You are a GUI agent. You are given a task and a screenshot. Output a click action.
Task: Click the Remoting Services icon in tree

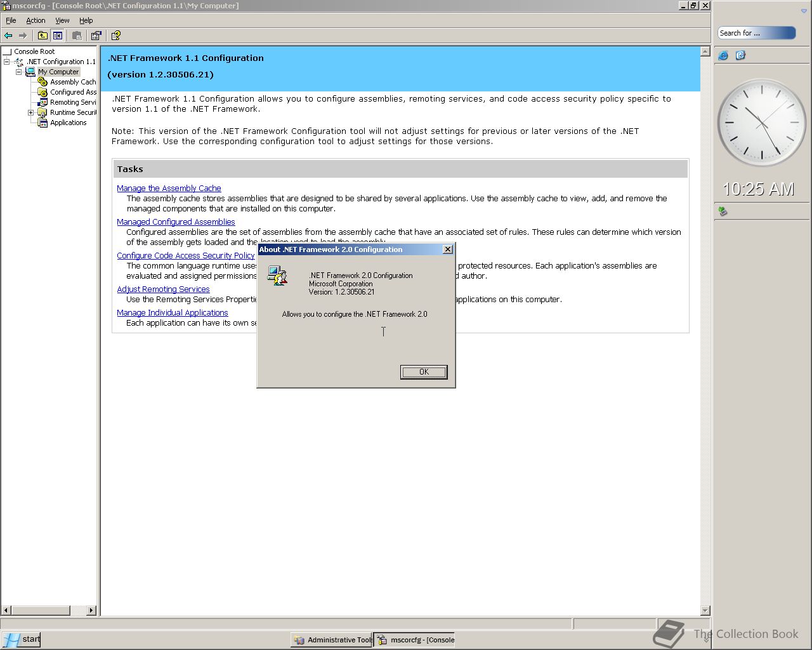pyautogui.click(x=43, y=102)
